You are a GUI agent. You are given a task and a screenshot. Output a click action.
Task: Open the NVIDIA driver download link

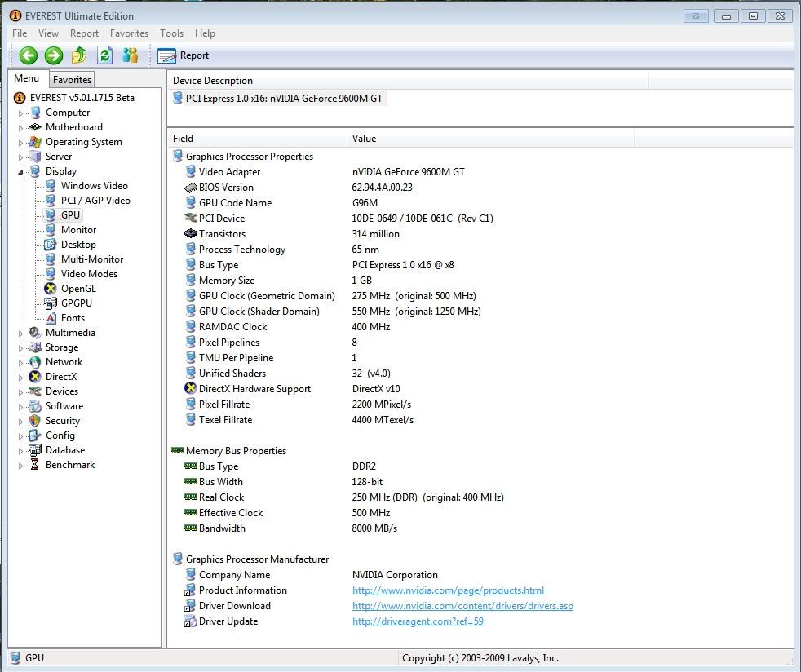[462, 606]
